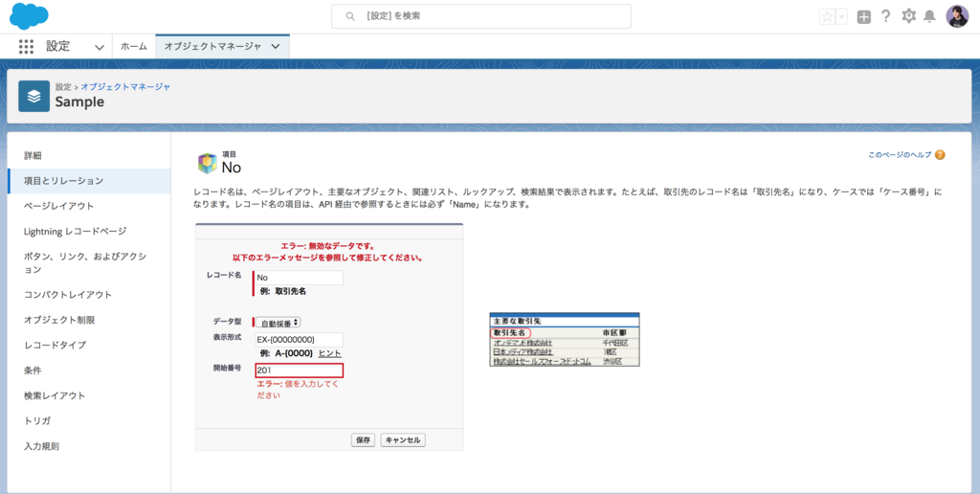Edit the 表示形式 field EX-{00000000}
The image size is (980, 494).
click(299, 340)
